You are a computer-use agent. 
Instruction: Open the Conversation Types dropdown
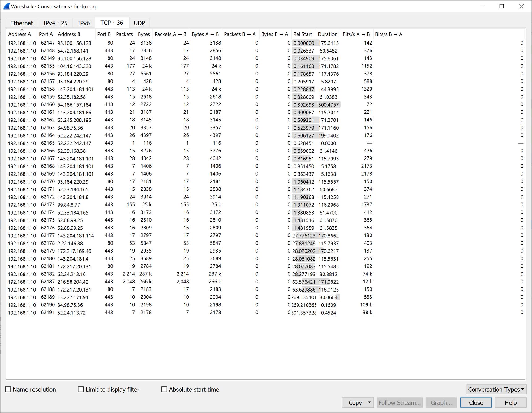click(496, 390)
